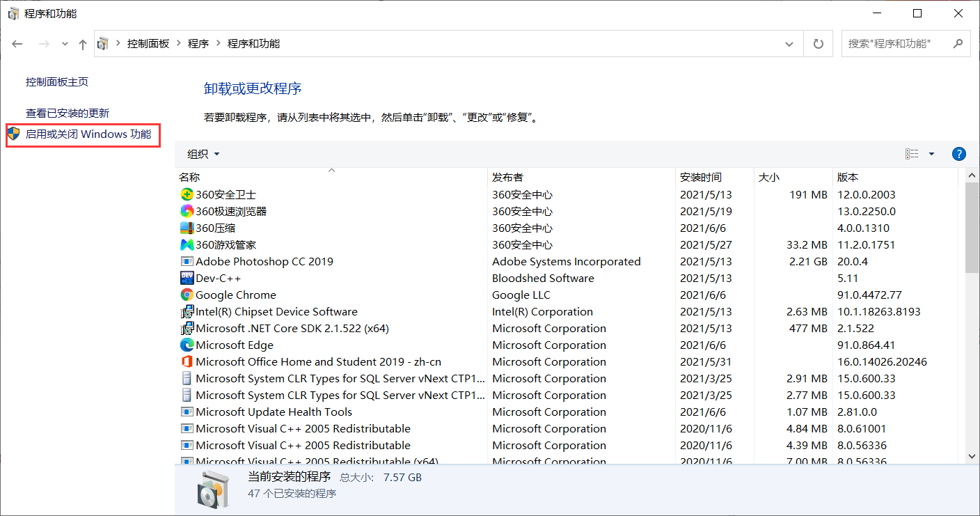Go up one level with up arrow

[83, 44]
